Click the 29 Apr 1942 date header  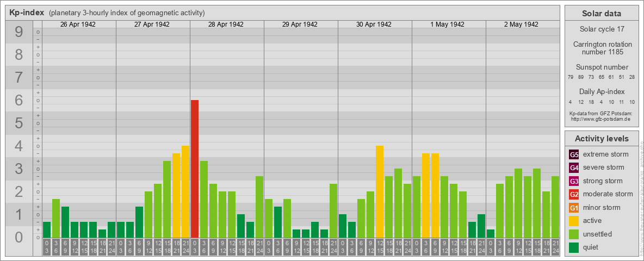click(300, 24)
